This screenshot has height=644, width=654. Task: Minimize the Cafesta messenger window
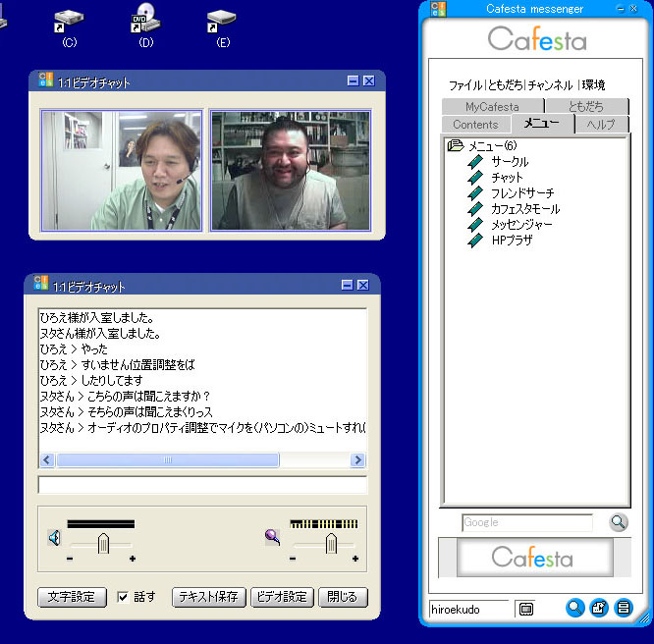point(621,8)
